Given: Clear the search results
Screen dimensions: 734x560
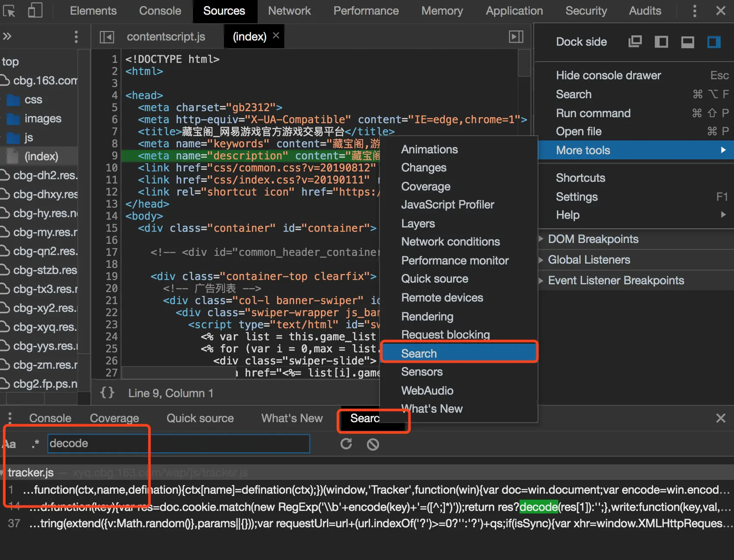Looking at the screenshot, I should tap(373, 444).
